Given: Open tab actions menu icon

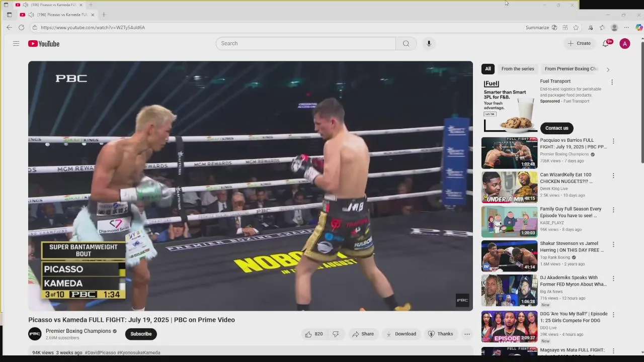Looking at the screenshot, I should (9, 15).
